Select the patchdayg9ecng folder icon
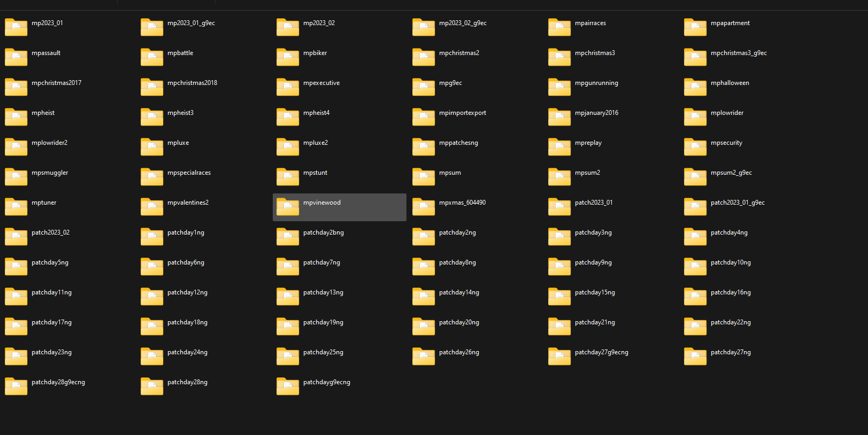This screenshot has width=868, height=435. click(x=288, y=386)
